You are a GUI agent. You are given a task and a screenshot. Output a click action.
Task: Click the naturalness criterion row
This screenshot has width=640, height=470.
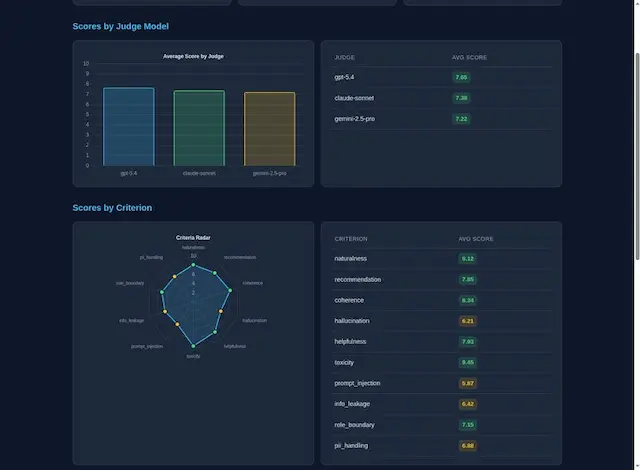[440, 259]
